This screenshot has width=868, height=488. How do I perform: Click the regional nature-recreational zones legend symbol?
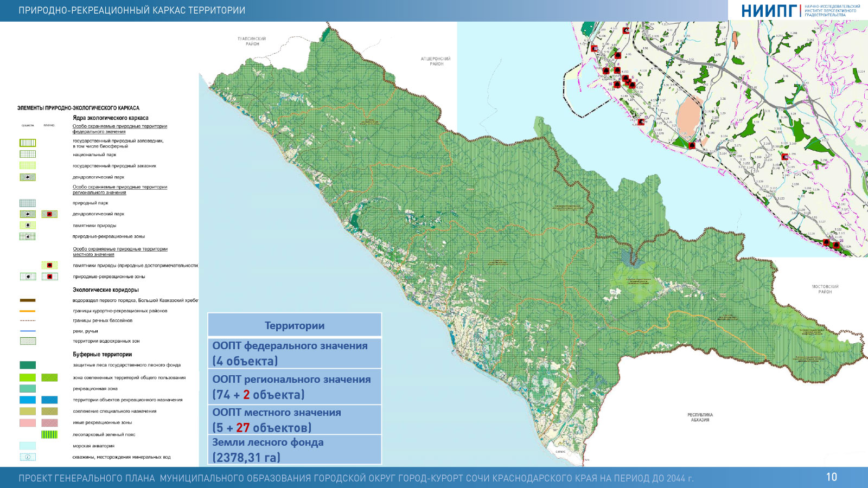pyautogui.click(x=28, y=236)
